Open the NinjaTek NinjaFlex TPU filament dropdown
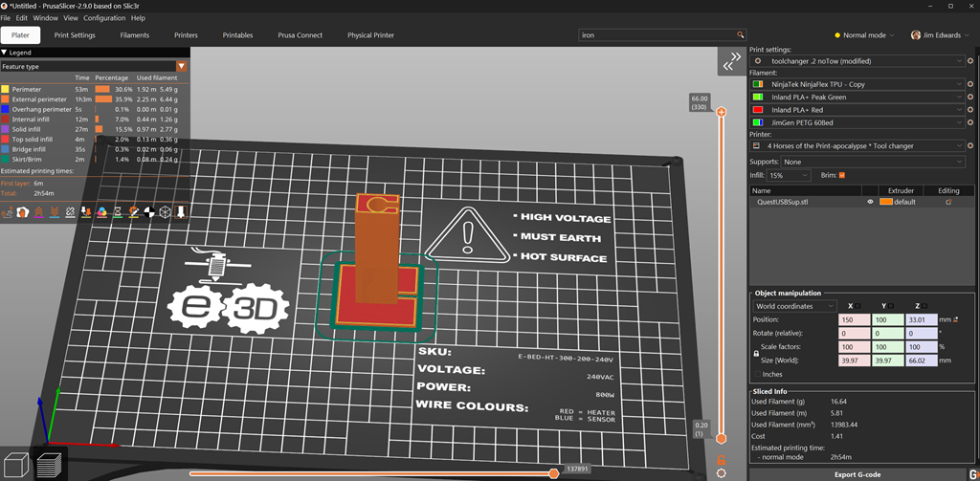980x481 pixels. [x=857, y=84]
